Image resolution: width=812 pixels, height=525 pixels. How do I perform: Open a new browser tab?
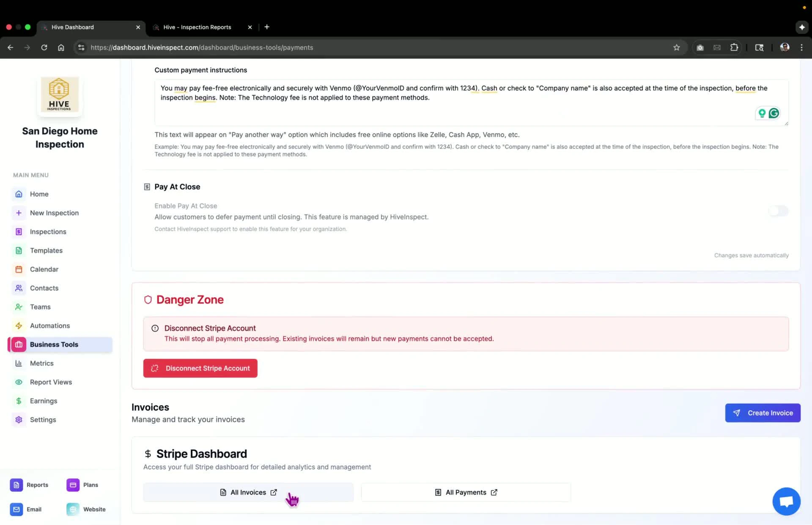tap(266, 27)
